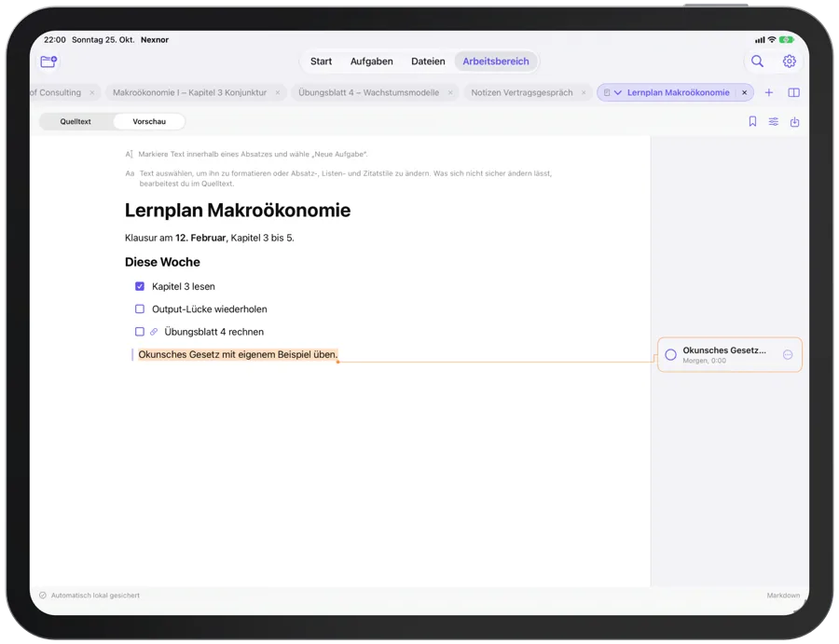Open the search magnifier icon
Viewport: 839px width, 644px height.
pyautogui.click(x=757, y=62)
